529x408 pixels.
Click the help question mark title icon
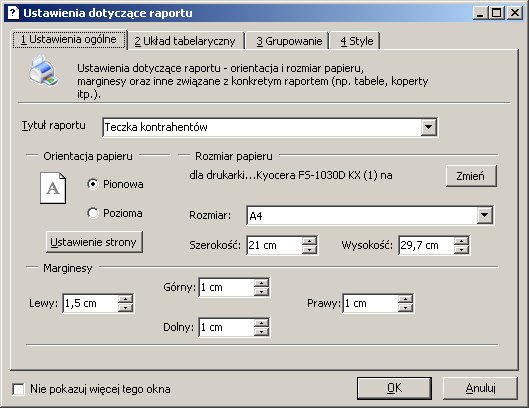pyautogui.click(x=13, y=13)
